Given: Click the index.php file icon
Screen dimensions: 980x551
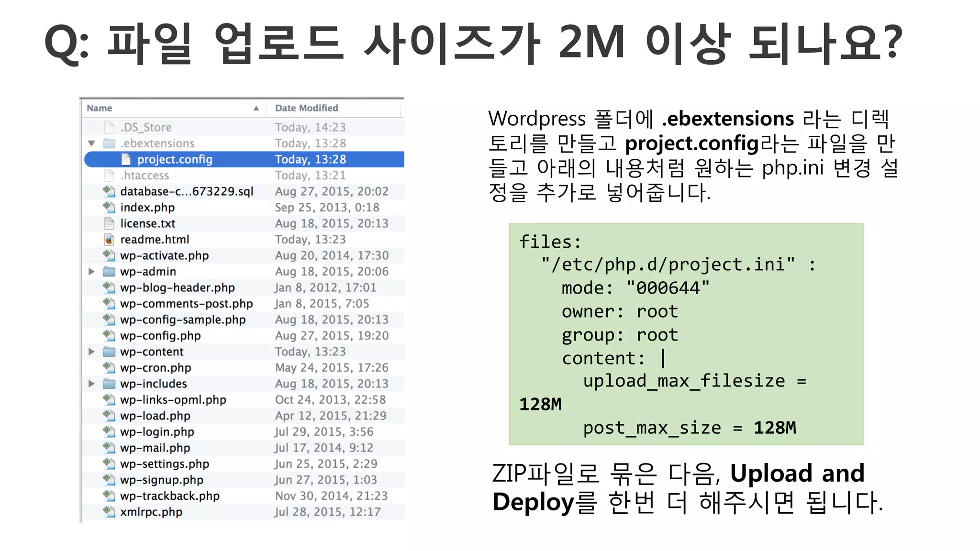Looking at the screenshot, I should (109, 207).
